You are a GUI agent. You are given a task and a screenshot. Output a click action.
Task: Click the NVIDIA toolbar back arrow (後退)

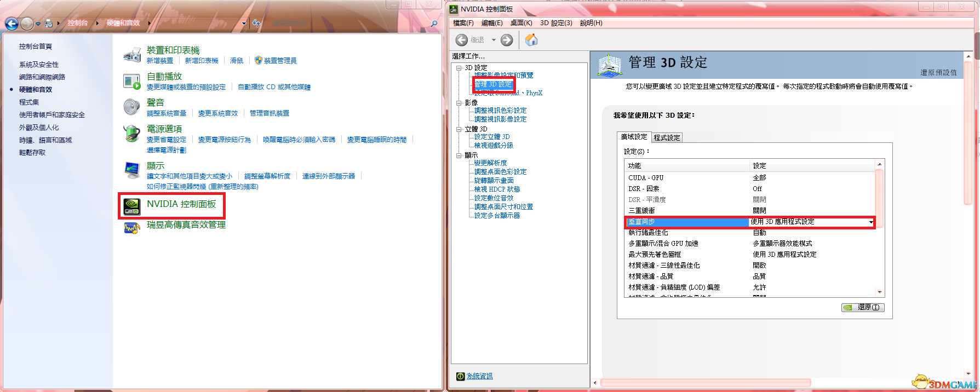coord(462,40)
